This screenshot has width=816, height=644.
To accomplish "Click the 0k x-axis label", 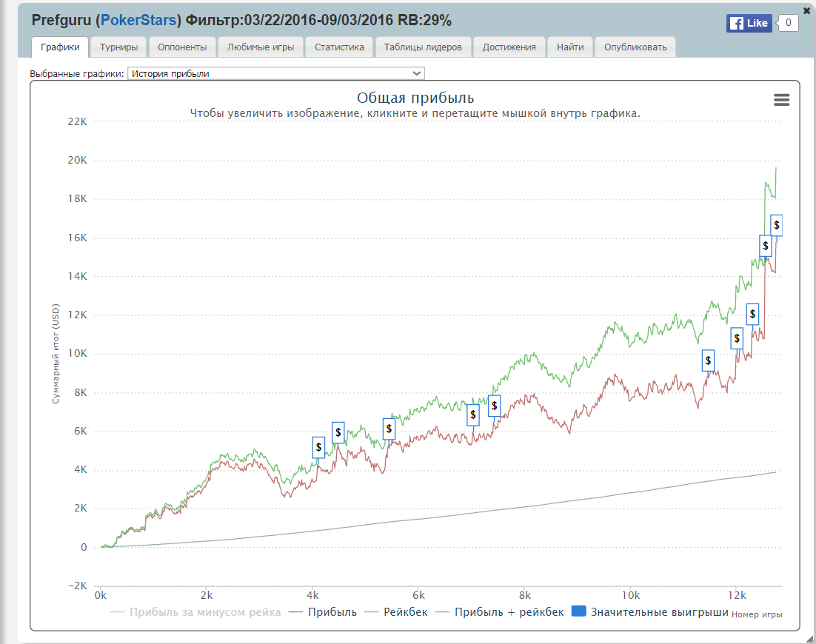I will [101, 595].
